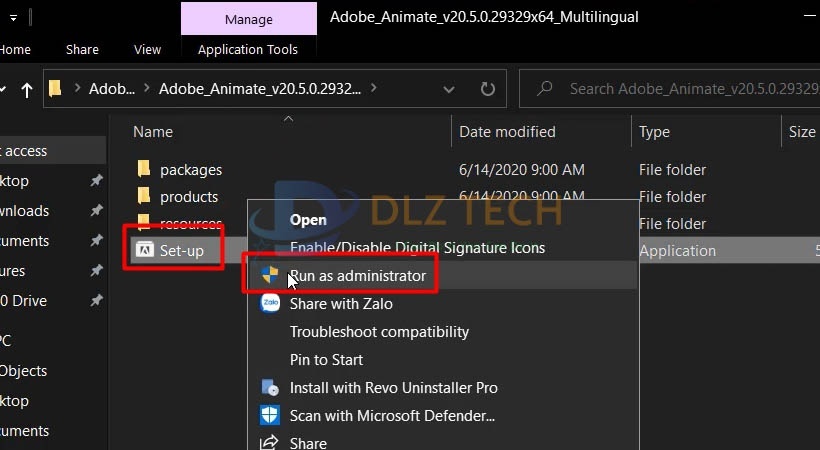Screen dimensions: 820x450
Task: Choose Share with Zalo
Action: pos(341,304)
